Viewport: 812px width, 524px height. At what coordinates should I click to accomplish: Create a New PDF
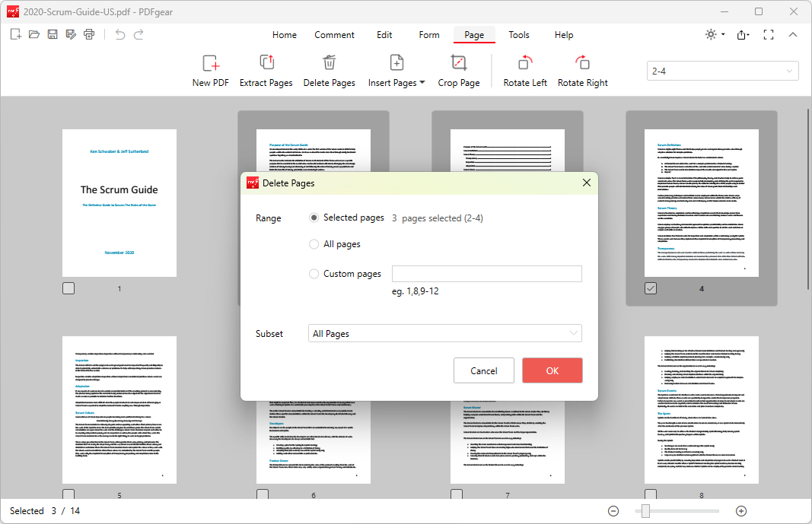point(210,71)
